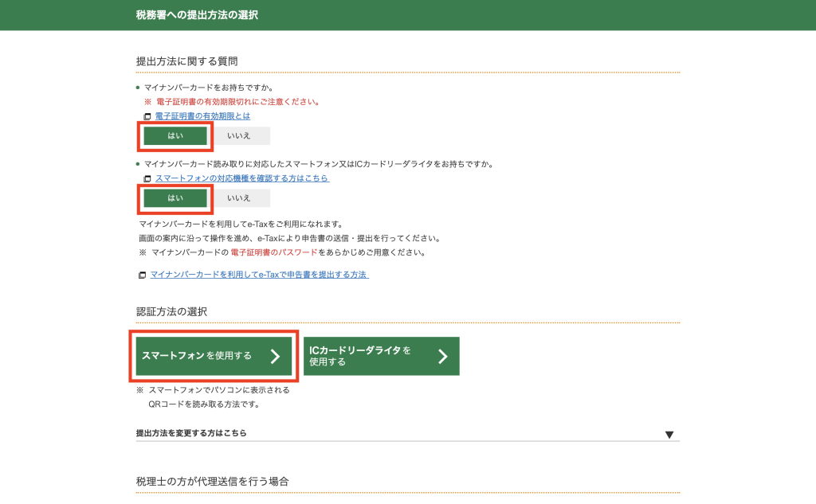Image resolution: width=816 pixels, height=504 pixels.
Task: Open スマートフォンの対応機種を確認する方はこちら link
Action: coord(242,178)
